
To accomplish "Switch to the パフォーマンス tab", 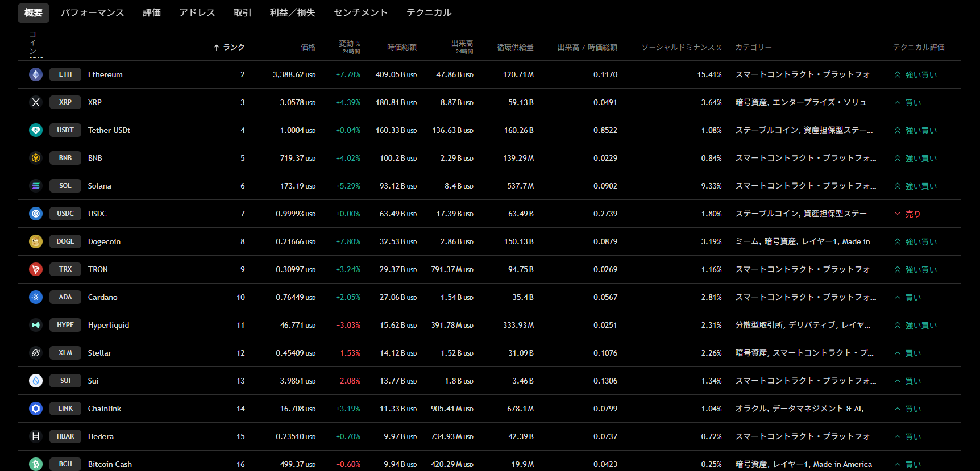I will point(92,12).
